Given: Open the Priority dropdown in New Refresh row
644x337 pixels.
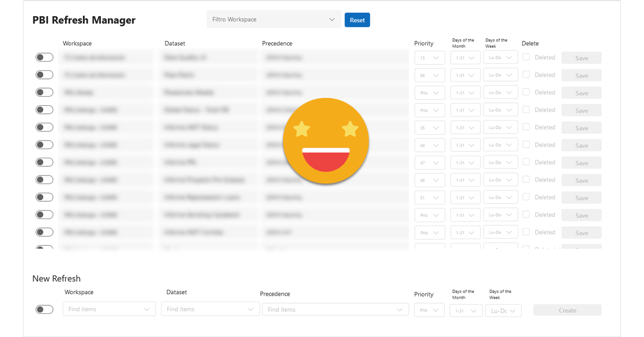Looking at the screenshot, I should pyautogui.click(x=429, y=310).
